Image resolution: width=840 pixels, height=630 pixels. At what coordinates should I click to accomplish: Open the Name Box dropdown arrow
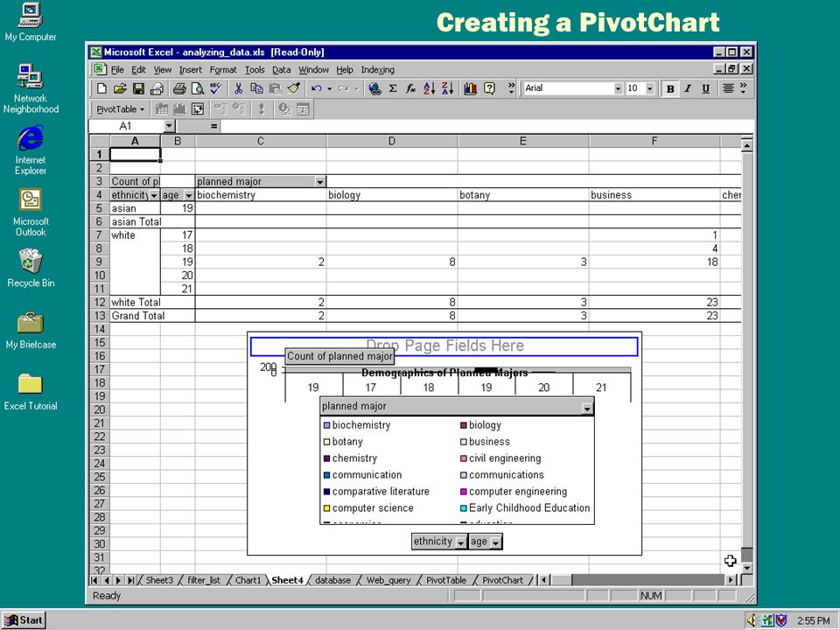pyautogui.click(x=169, y=126)
